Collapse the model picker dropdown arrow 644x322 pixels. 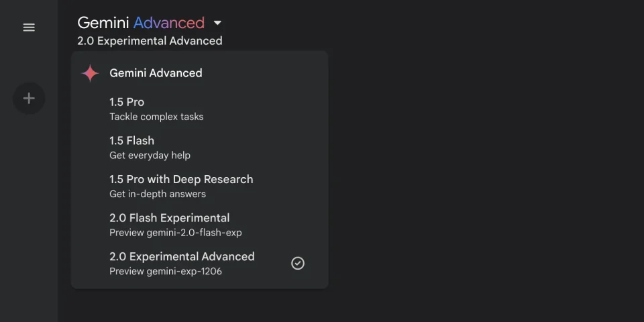217,23
